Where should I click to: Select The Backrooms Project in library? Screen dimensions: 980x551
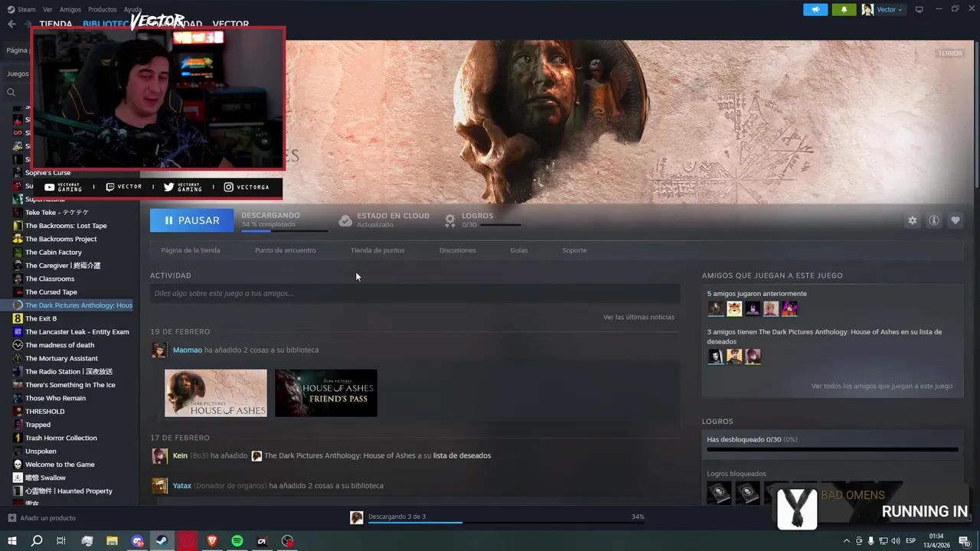tap(61, 239)
